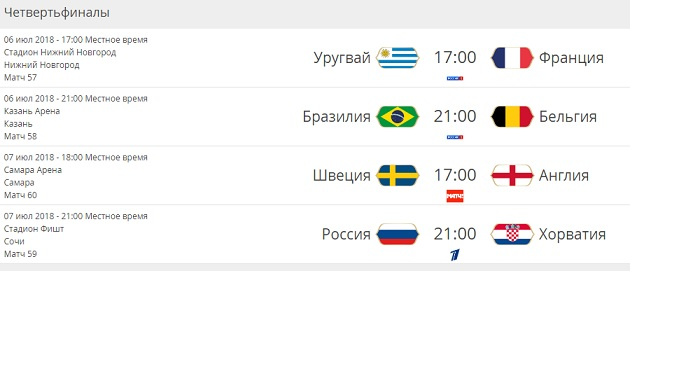Screen dimensions: 680x382
Task: Click the 17:00 time for Швеция–Англия
Action: click(x=455, y=175)
